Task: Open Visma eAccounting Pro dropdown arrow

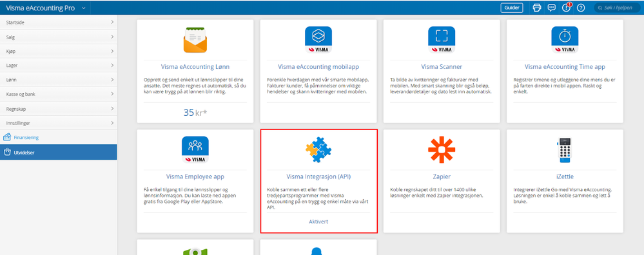Action: 83,8
